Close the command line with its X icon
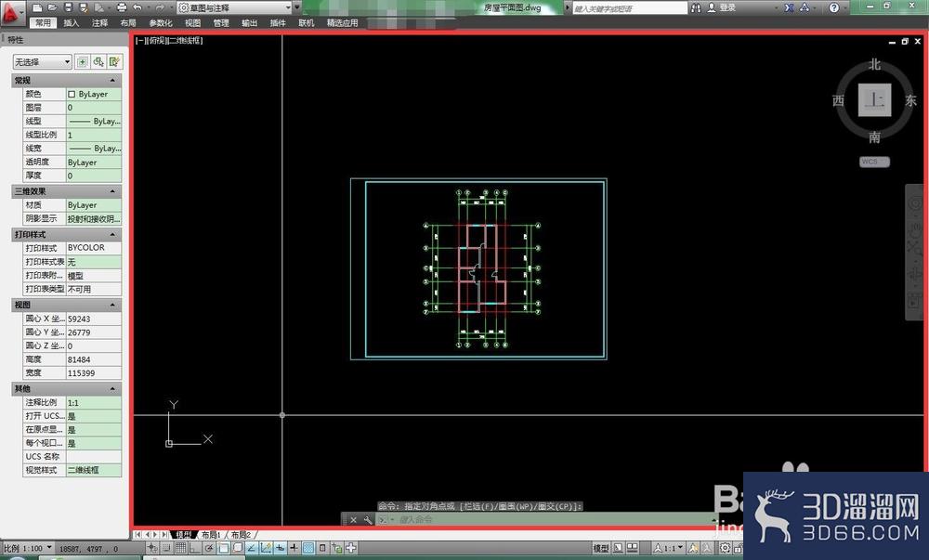 pyautogui.click(x=353, y=520)
